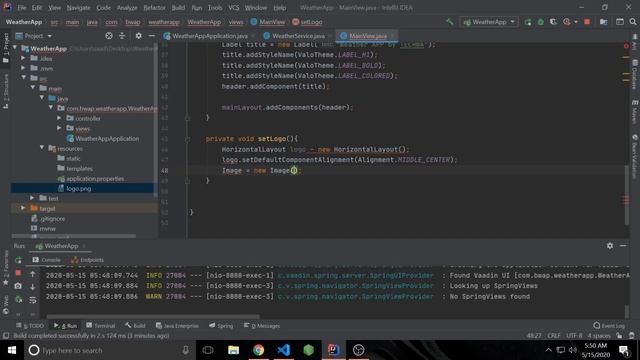Open Run panel gear settings
This screenshot has width=640, height=360.
click(x=609, y=246)
